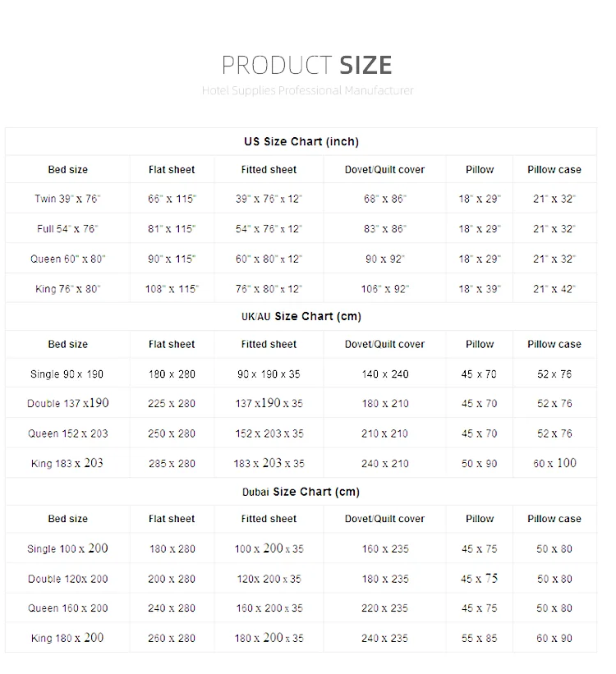Click the PRODUCT SIZE heading

click(x=307, y=65)
